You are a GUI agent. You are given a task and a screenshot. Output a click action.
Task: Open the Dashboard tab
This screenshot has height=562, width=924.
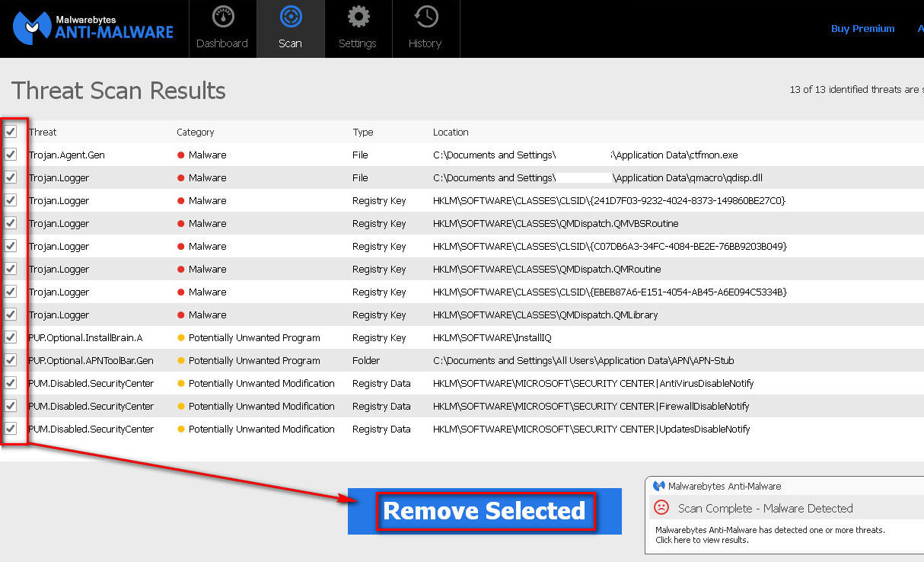tap(222, 29)
